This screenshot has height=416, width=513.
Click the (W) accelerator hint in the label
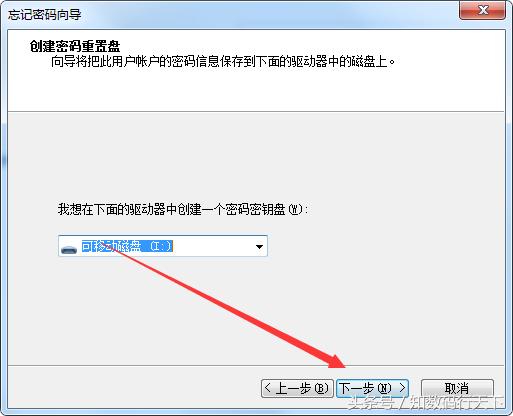pyautogui.click(x=297, y=209)
